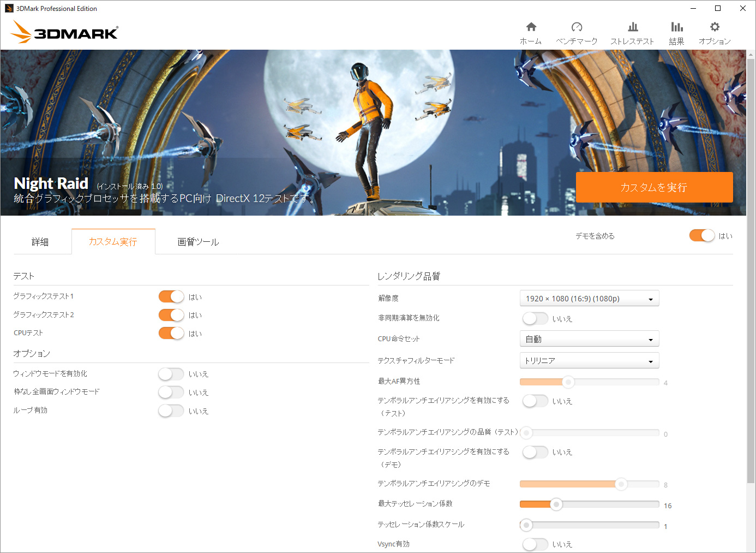Viewport: 756px width, 553px height.
Task: Click the Night Raid title text
Action: [51, 183]
